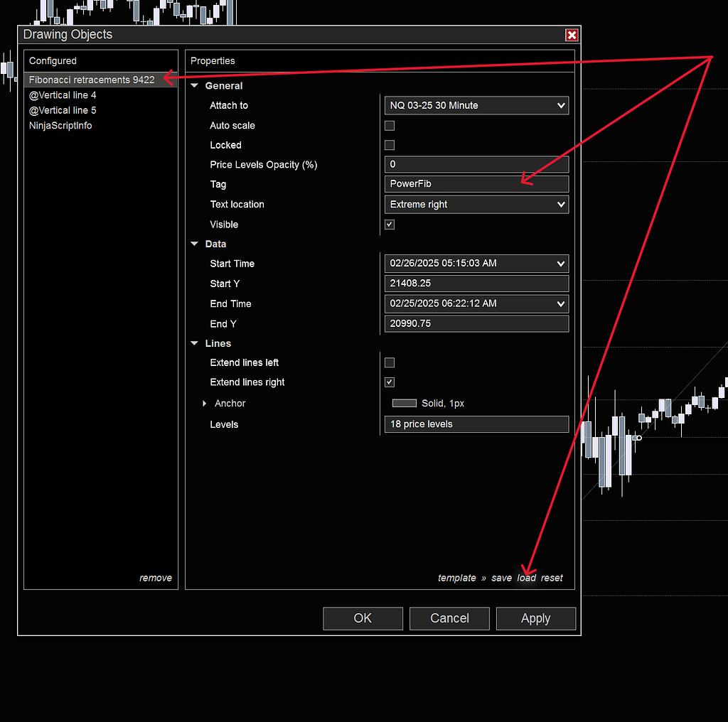The image size is (728, 722).
Task: Click the Tag field containing PowerFib
Action: coord(476,184)
